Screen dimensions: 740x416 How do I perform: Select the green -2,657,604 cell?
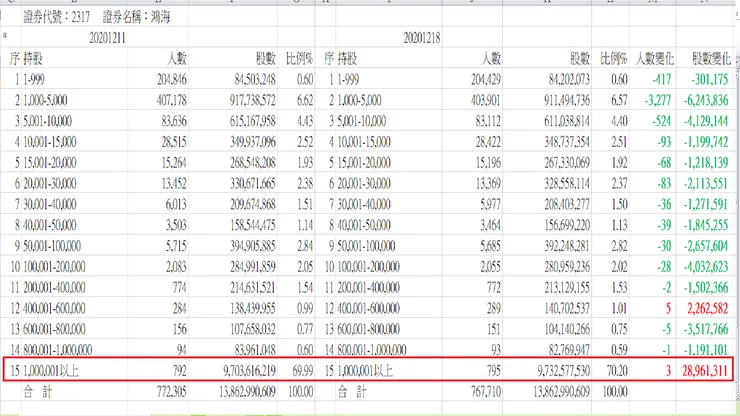[706, 246]
